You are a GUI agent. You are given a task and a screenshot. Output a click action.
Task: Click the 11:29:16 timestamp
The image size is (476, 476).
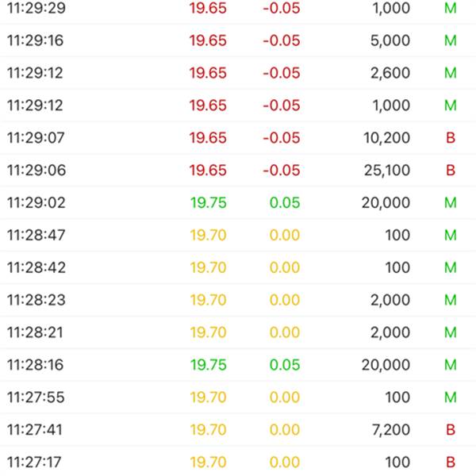point(36,41)
